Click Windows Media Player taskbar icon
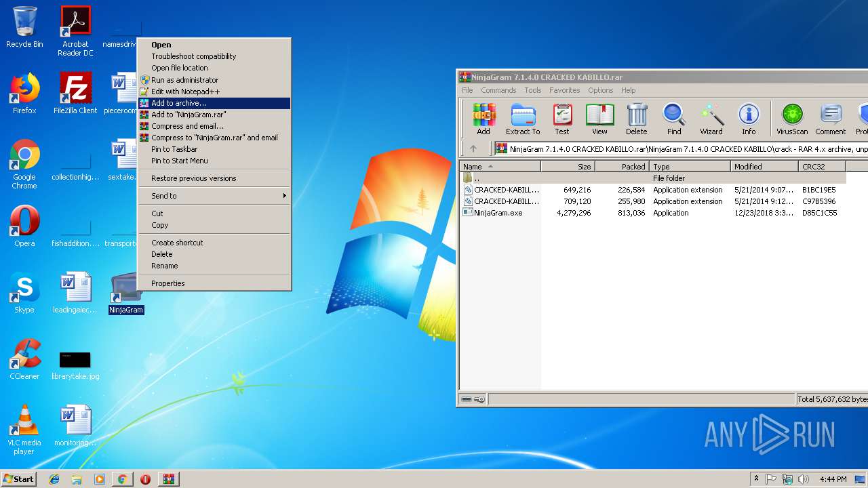Image resolution: width=868 pixels, height=488 pixels. (100, 479)
